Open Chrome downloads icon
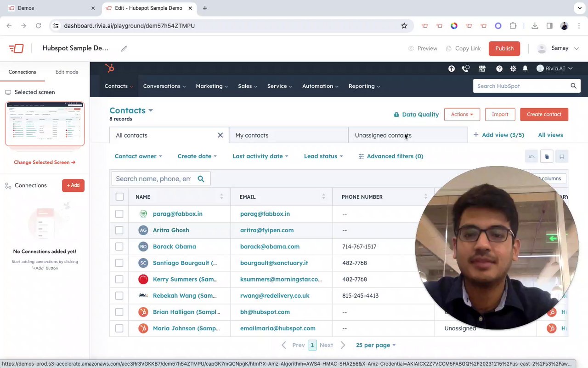 click(x=535, y=26)
